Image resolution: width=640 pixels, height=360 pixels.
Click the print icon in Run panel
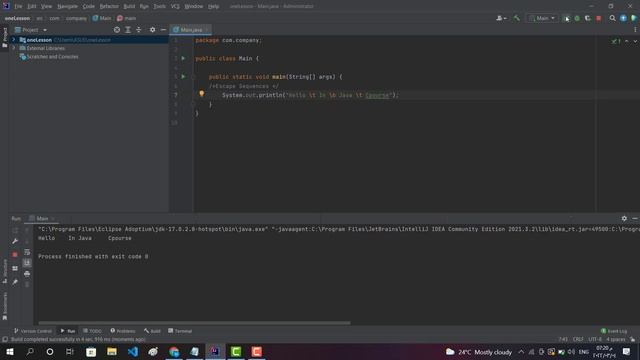pyautogui.click(x=27, y=273)
